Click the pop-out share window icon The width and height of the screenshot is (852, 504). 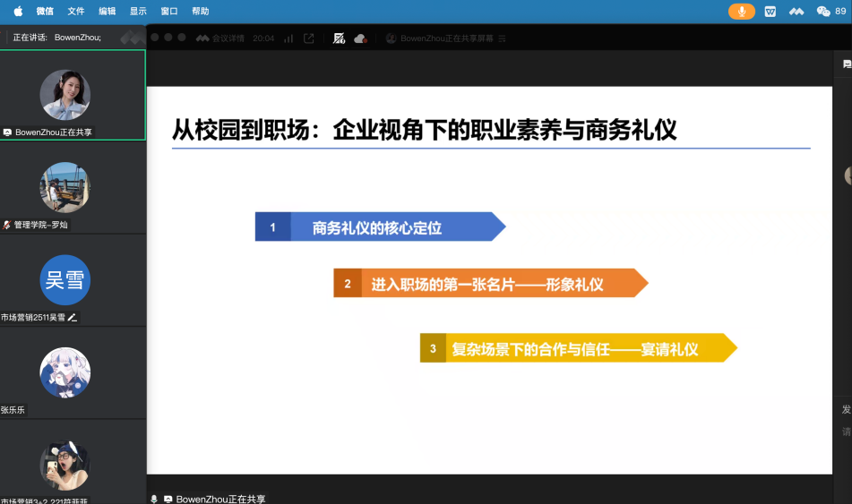coord(309,38)
